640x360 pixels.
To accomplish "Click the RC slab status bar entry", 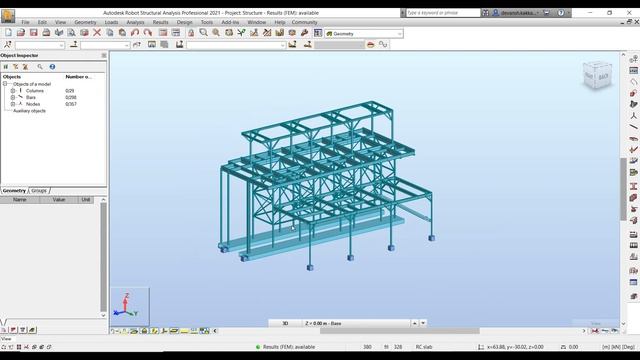I will click(424, 347).
